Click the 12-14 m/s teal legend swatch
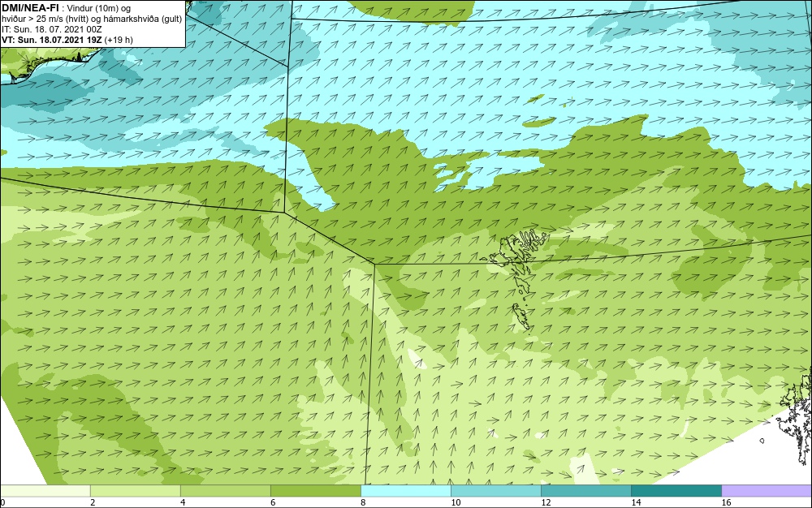Screen dimensions: 812x508 click(x=585, y=491)
